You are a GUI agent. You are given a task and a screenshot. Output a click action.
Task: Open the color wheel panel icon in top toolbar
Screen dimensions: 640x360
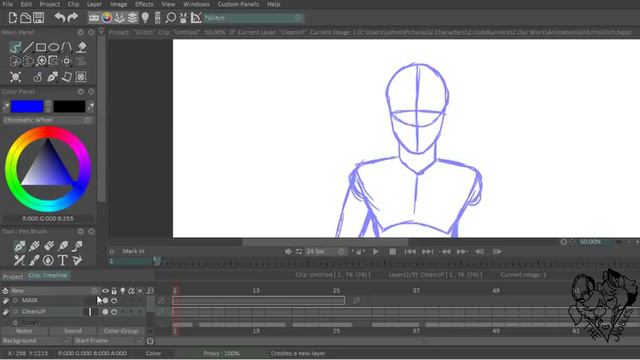coord(107,18)
